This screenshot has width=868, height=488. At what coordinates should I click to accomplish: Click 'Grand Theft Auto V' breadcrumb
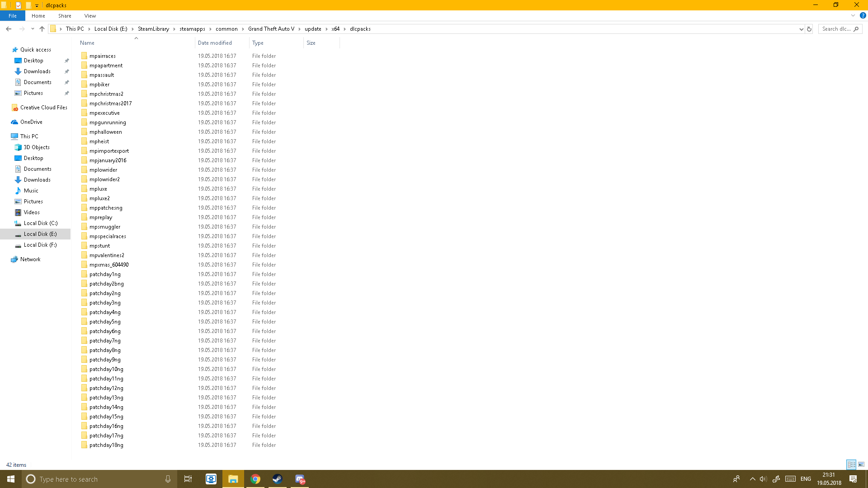271,29
